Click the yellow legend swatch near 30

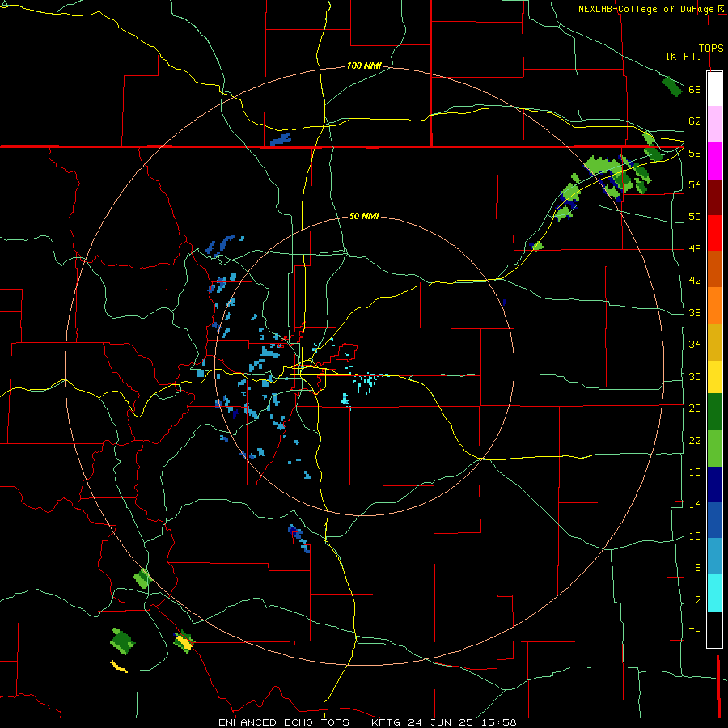tap(714, 377)
